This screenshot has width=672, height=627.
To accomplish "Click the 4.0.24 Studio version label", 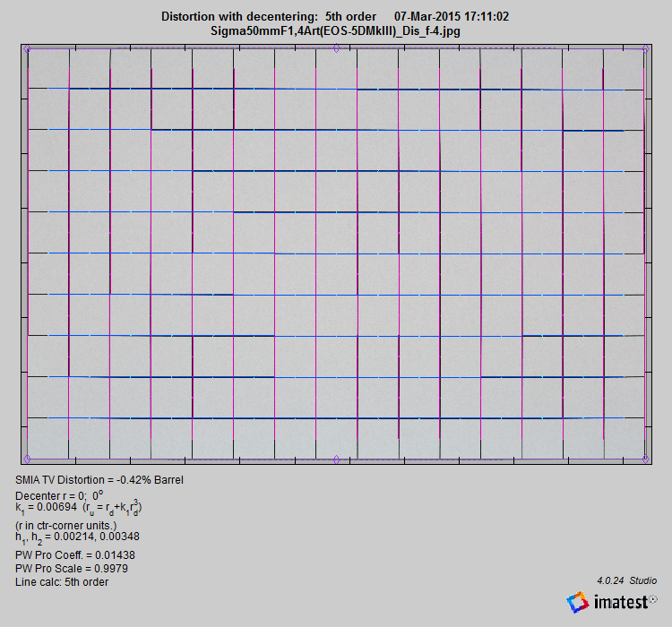I will point(626,580).
